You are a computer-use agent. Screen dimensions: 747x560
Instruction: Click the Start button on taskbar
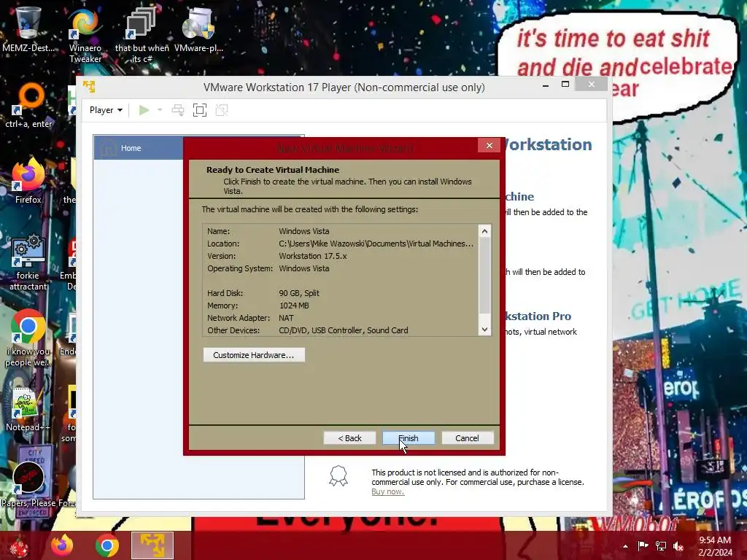19,545
